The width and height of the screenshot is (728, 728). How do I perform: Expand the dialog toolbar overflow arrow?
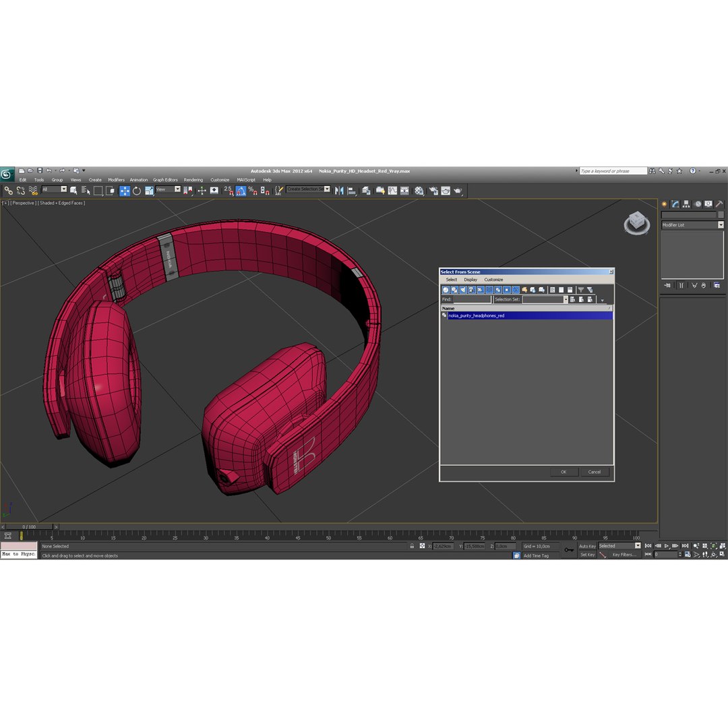[x=603, y=300]
